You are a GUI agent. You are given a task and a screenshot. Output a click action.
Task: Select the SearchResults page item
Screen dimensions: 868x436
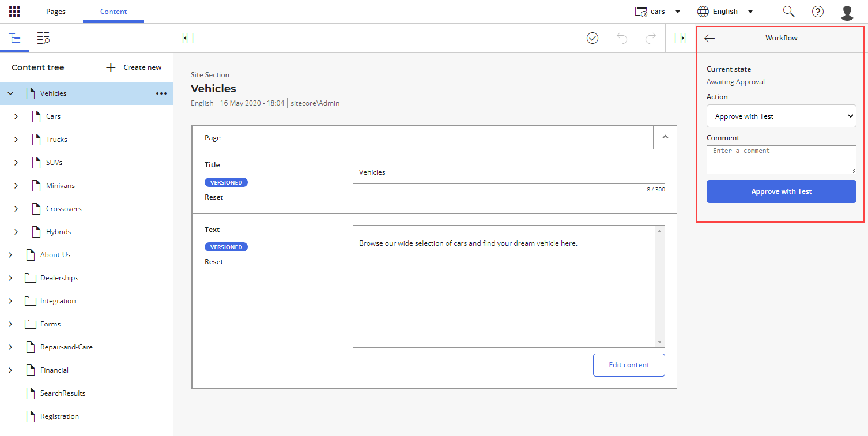point(62,393)
